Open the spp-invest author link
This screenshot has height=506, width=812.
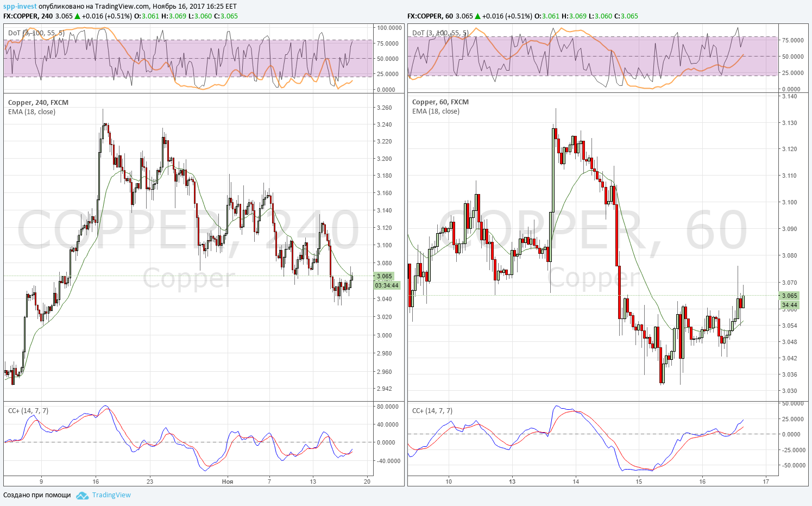click(x=20, y=7)
